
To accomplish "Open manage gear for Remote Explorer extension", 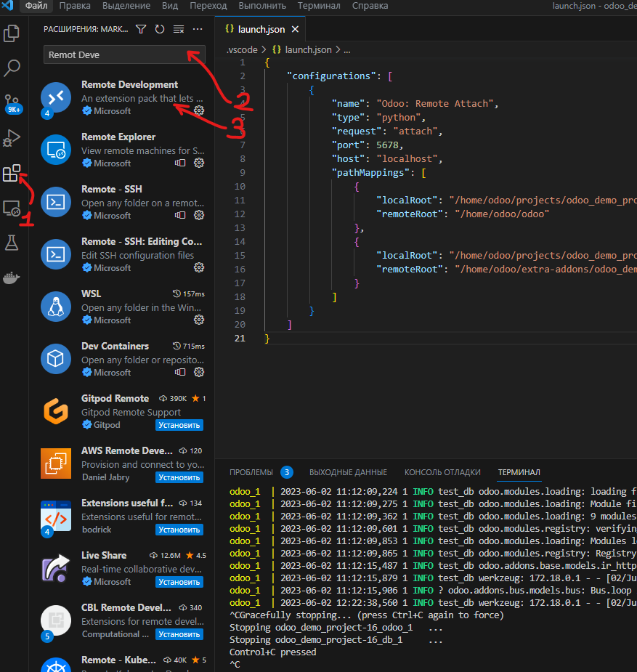I will [x=199, y=163].
